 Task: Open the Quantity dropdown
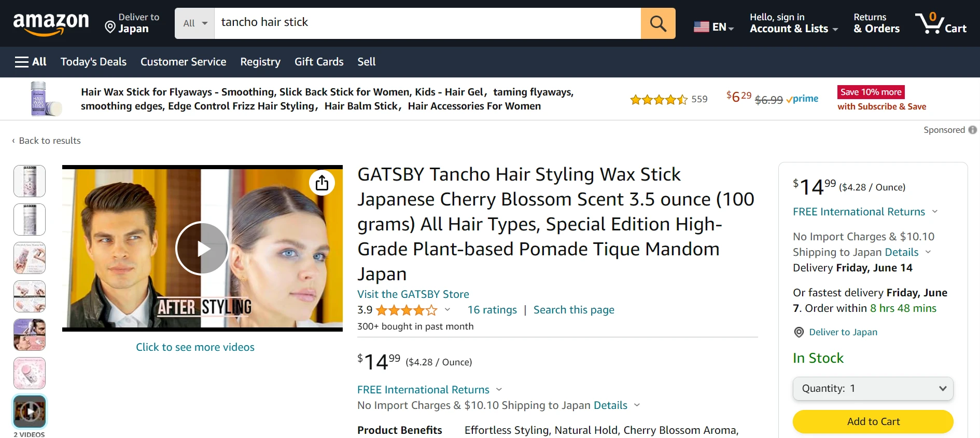click(873, 389)
